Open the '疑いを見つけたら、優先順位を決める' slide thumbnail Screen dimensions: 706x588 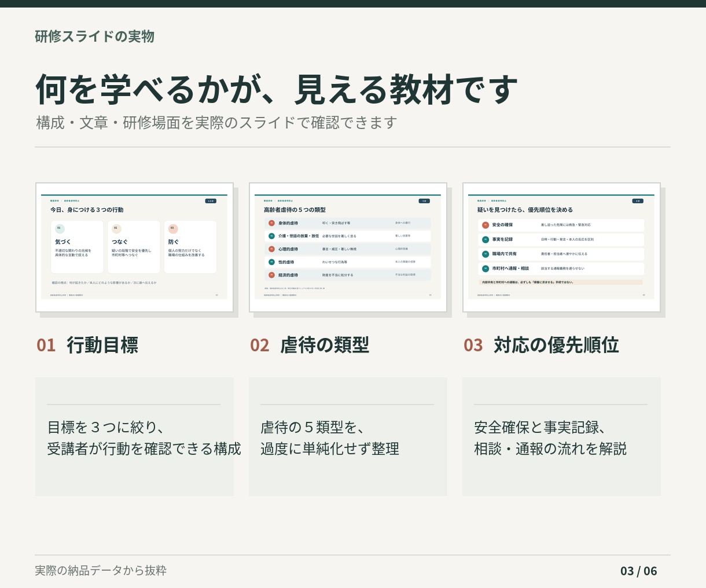pos(561,247)
